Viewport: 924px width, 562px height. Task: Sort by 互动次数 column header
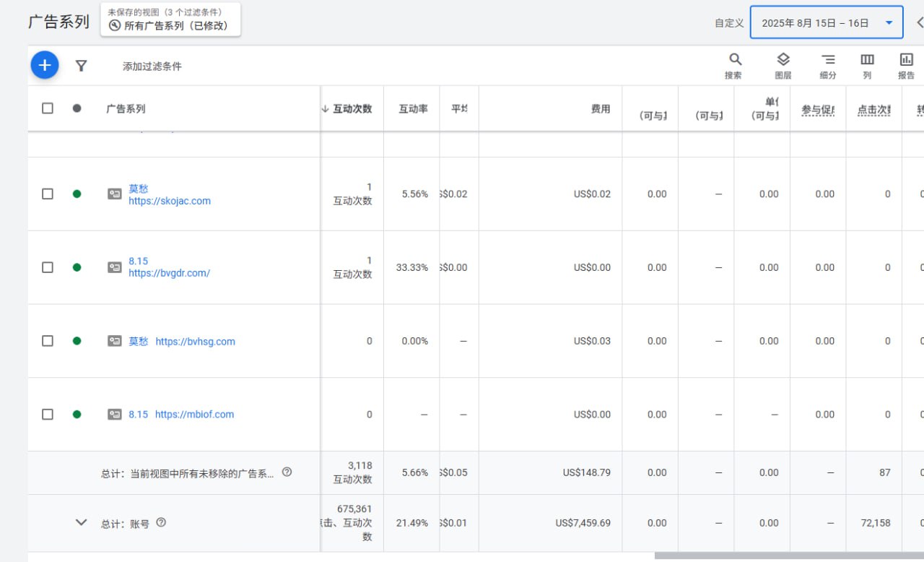(352, 108)
